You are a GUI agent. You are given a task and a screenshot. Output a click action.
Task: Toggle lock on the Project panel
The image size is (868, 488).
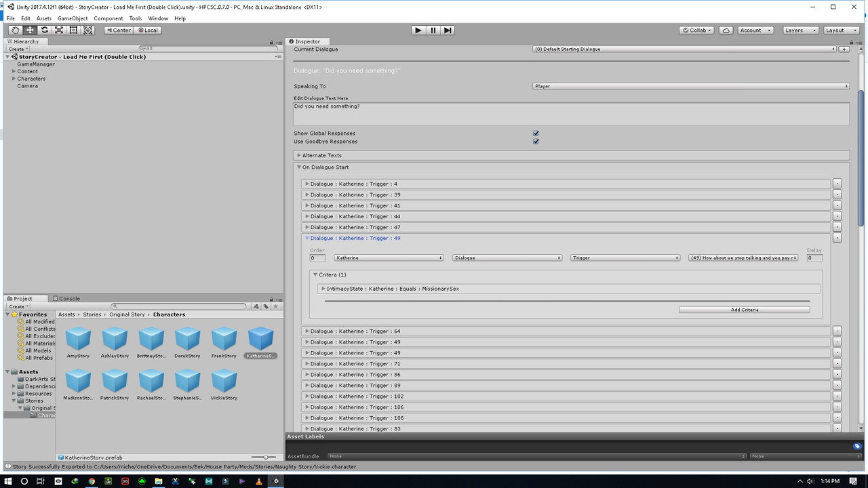coord(271,299)
